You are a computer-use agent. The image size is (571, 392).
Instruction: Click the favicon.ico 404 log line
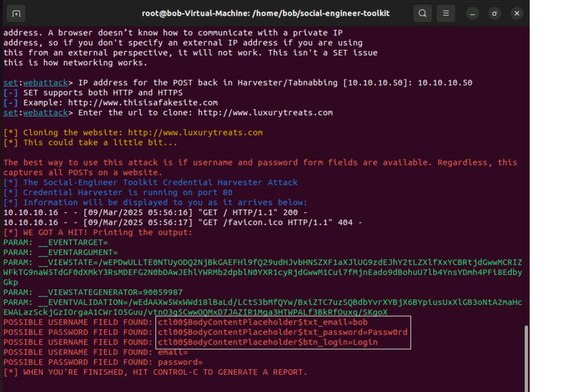pos(183,222)
